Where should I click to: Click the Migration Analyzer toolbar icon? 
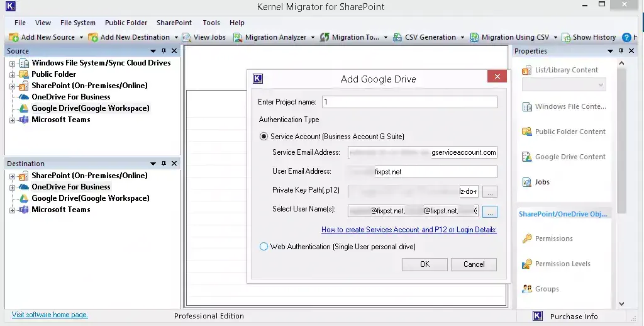point(238,37)
